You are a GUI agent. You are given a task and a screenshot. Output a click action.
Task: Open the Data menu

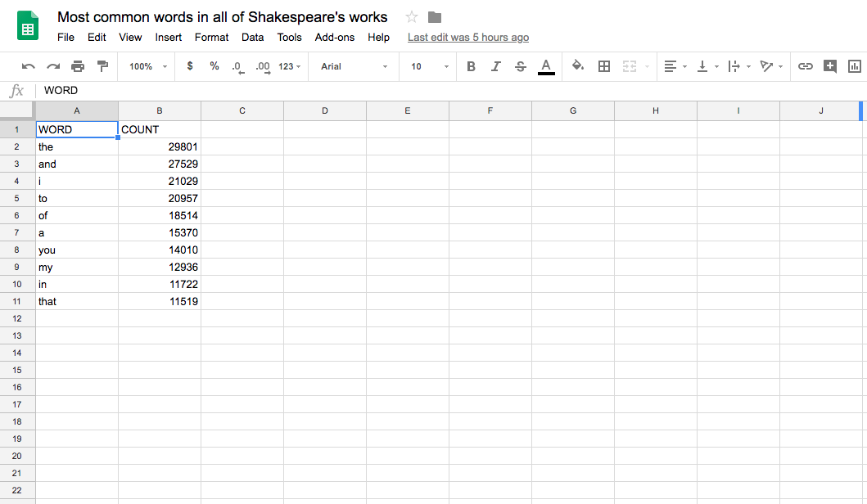[x=252, y=37]
